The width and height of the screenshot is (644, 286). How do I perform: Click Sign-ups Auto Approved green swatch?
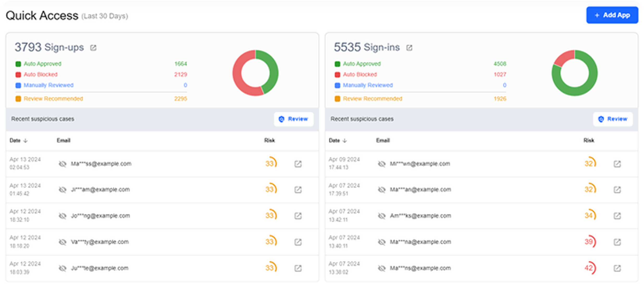18,64
